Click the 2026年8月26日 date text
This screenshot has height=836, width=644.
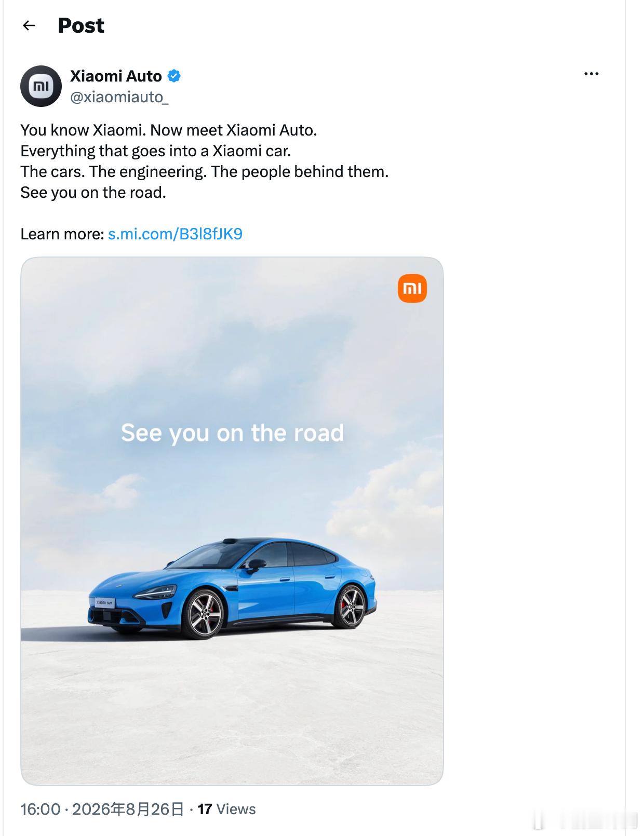128,809
